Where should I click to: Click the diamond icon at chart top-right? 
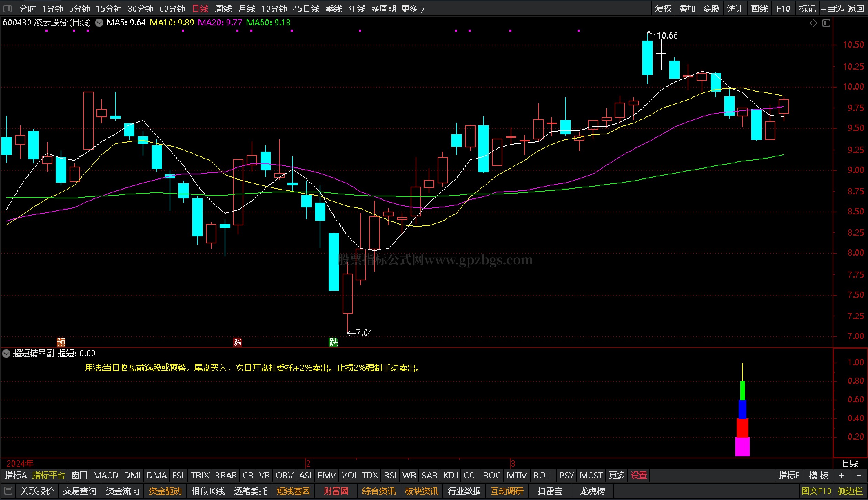tap(814, 23)
